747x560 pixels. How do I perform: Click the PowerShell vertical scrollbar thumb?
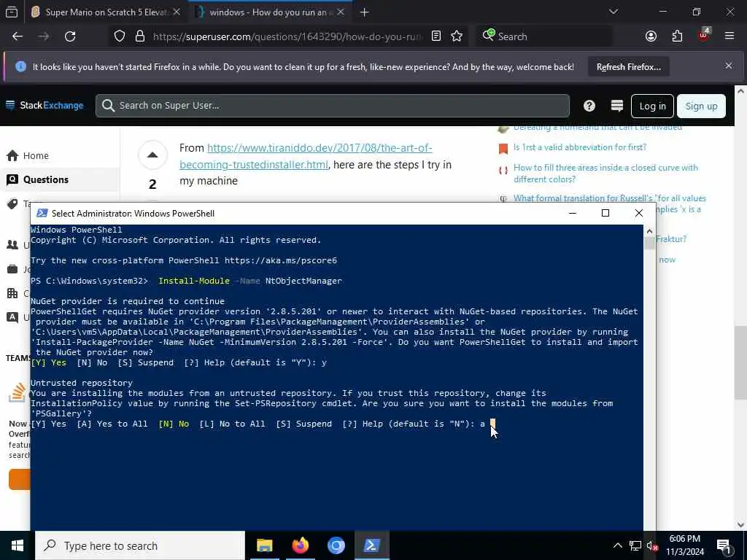649,244
